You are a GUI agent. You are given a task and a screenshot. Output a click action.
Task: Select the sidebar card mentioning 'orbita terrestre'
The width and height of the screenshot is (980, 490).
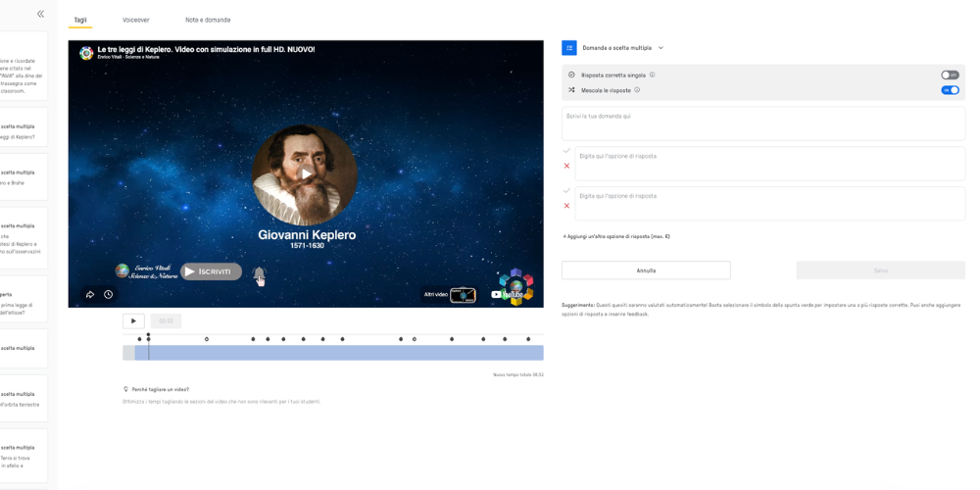24,399
